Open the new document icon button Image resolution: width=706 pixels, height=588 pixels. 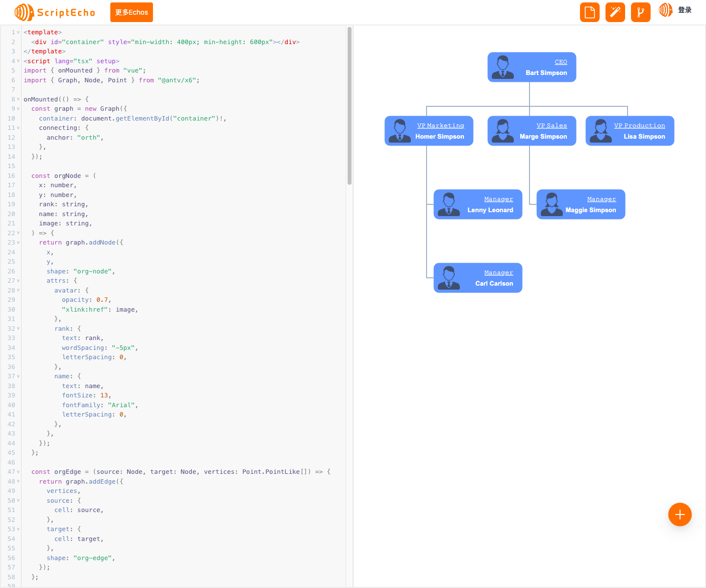(x=590, y=12)
